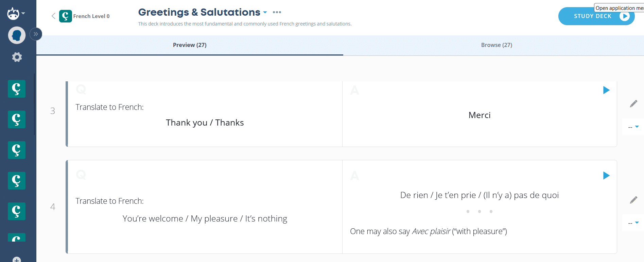This screenshot has height=262, width=644.
Task: Click the French Level 0 class link
Action: point(91,16)
